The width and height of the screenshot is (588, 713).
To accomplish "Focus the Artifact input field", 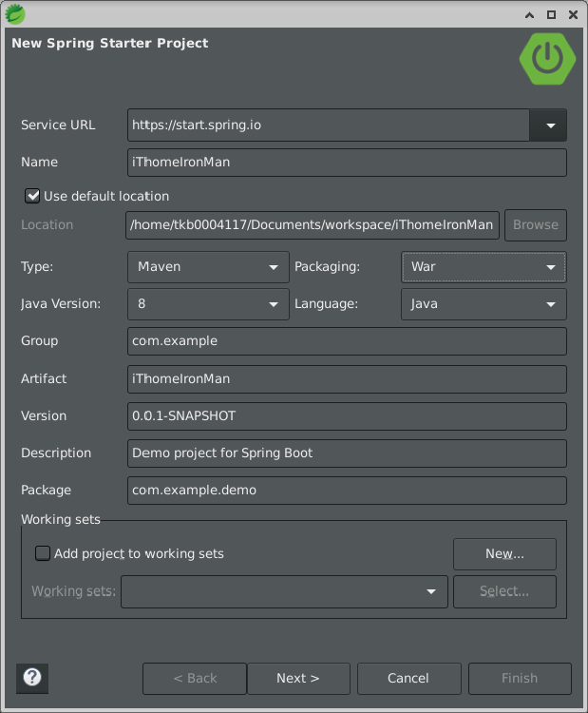I will tap(347, 378).
